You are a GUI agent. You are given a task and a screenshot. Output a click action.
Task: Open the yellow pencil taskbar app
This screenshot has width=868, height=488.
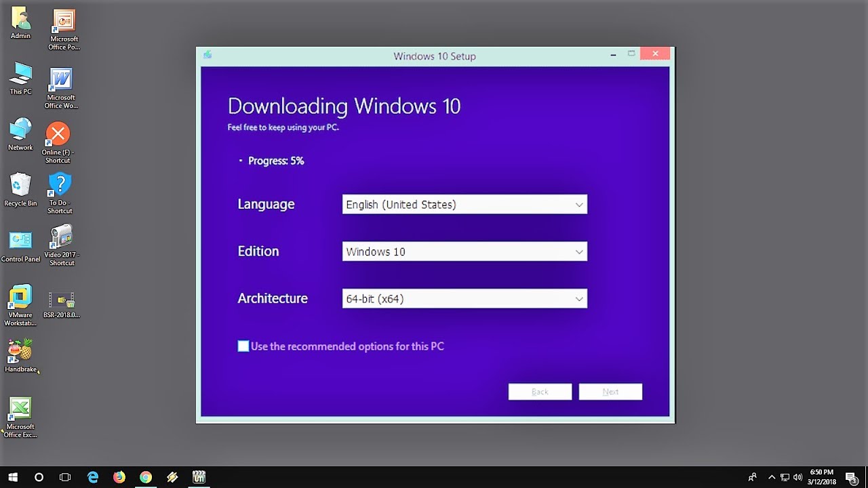pos(172,477)
